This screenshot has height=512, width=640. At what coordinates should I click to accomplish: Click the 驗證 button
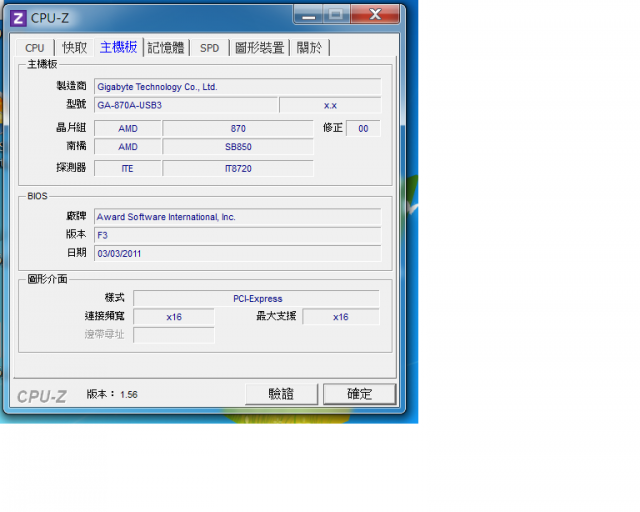[281, 394]
